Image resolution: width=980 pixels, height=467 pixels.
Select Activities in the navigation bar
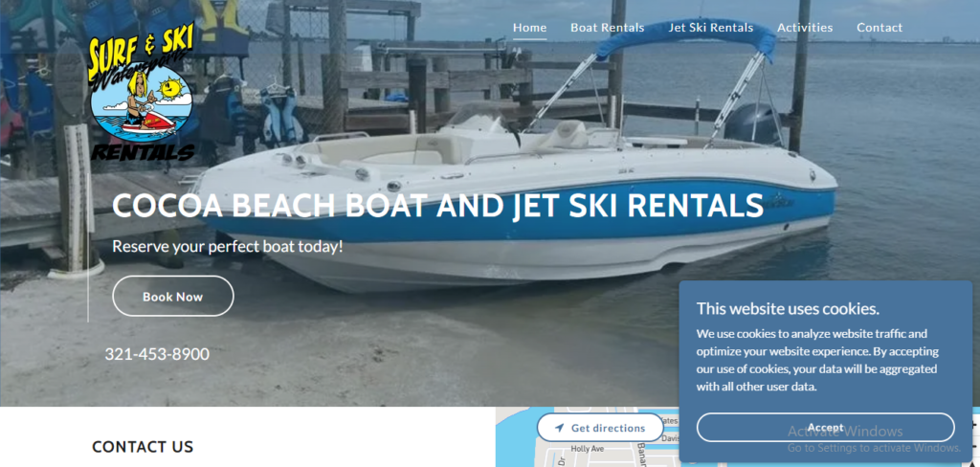(804, 28)
